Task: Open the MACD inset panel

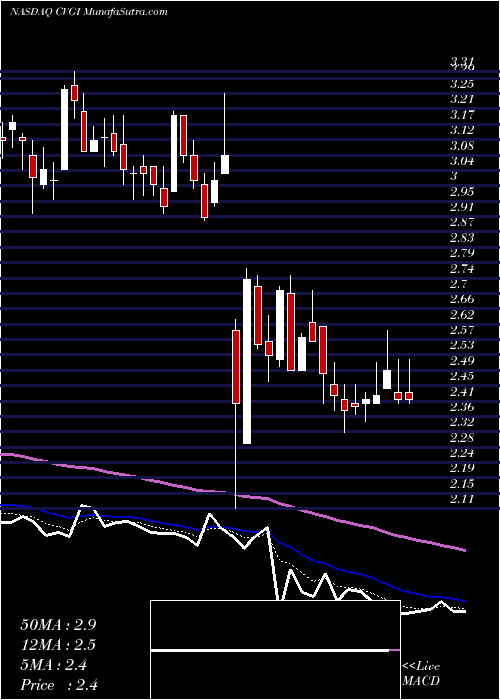Action: click(275, 650)
